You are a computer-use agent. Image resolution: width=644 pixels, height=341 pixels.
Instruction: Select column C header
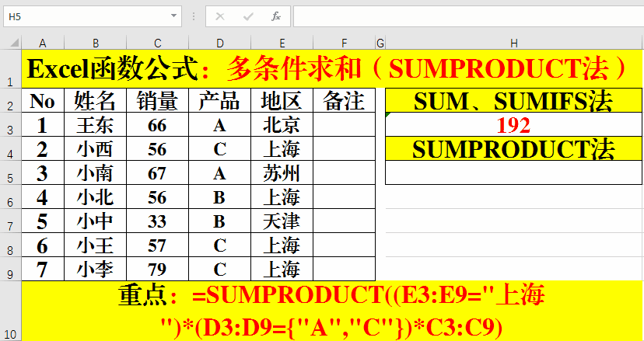coord(158,43)
